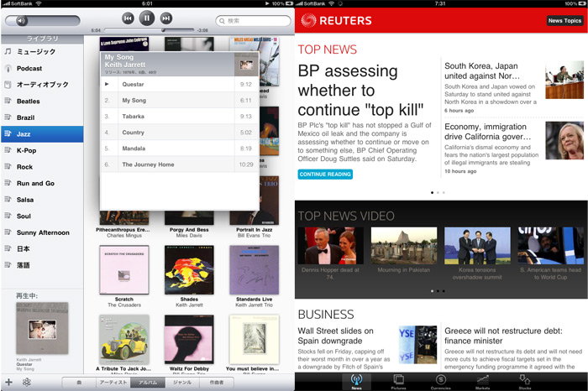This screenshot has width=588, height=391.
Task: Select the Salsa playlist
Action: click(42, 200)
